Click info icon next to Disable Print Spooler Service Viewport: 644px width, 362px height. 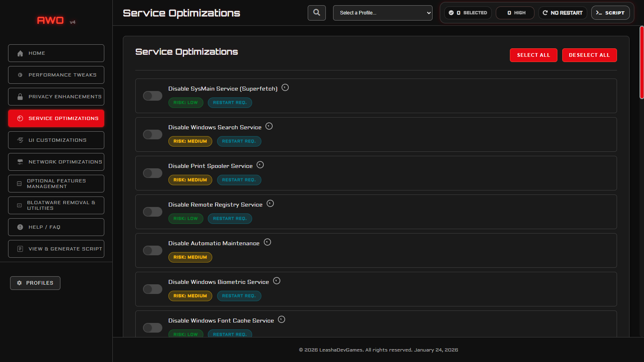tap(260, 165)
